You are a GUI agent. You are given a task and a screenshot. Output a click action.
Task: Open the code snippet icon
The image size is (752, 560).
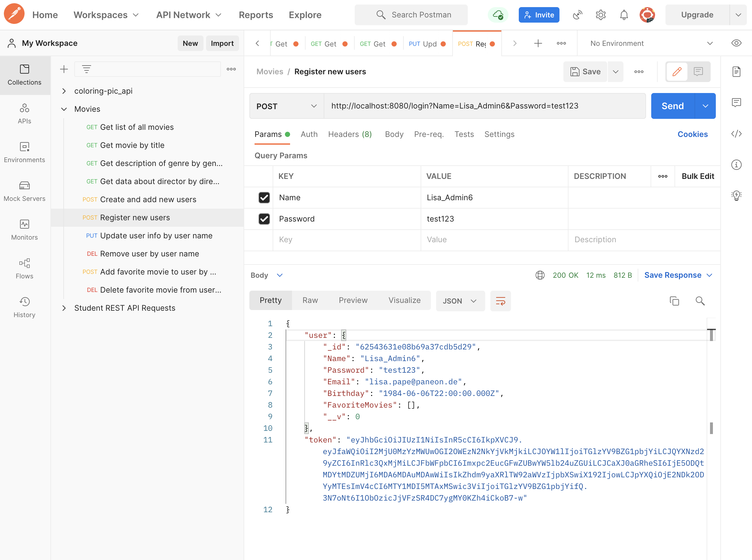[x=736, y=134]
